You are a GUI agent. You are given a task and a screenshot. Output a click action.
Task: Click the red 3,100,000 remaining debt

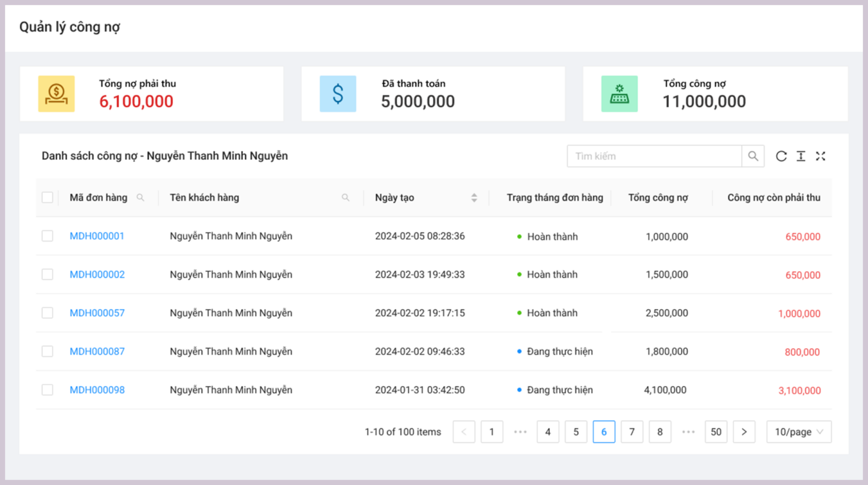[800, 390]
